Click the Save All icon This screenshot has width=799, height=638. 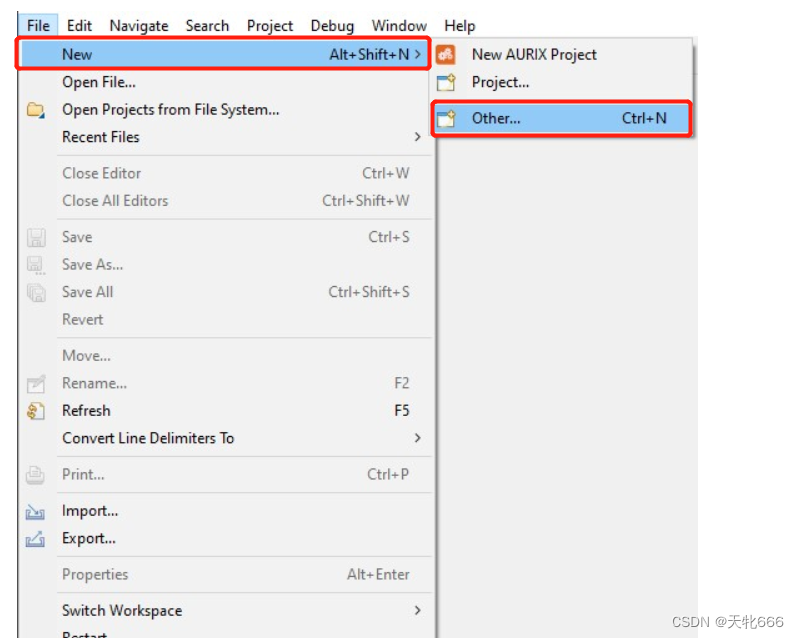(x=36, y=293)
